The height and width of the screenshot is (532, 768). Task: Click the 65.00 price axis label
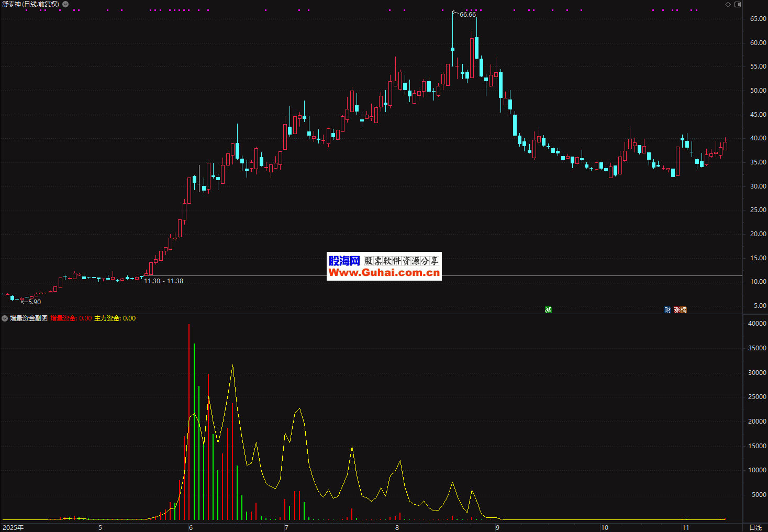click(x=758, y=19)
